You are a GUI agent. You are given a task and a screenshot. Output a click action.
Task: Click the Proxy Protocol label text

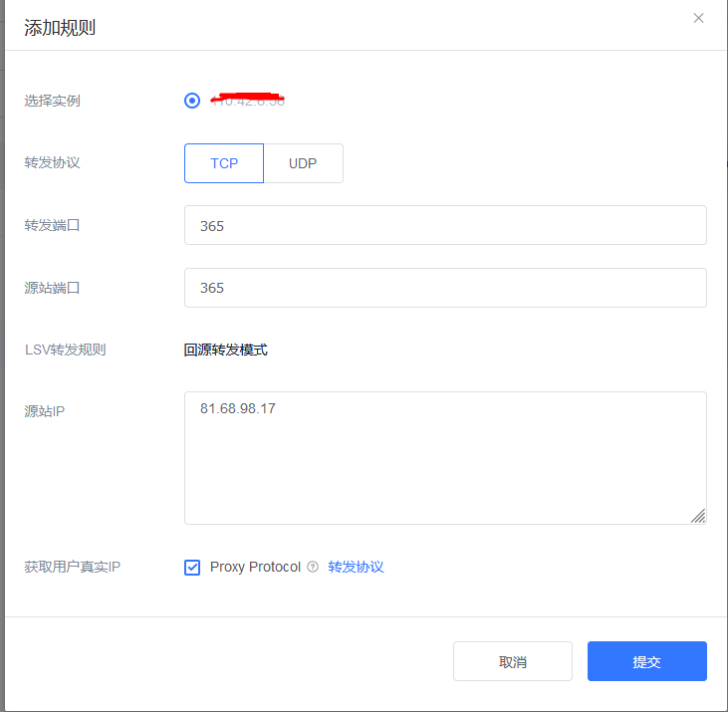(x=255, y=567)
